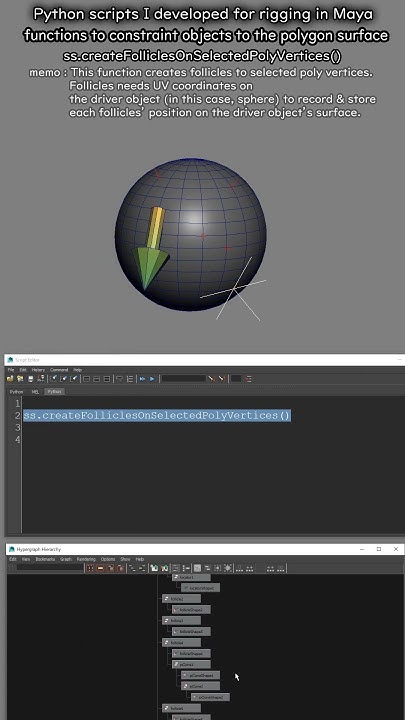Image resolution: width=405 pixels, height=720 pixels.
Task: Click the frame selection icon in Hypergraph toolbar
Action: (100, 568)
